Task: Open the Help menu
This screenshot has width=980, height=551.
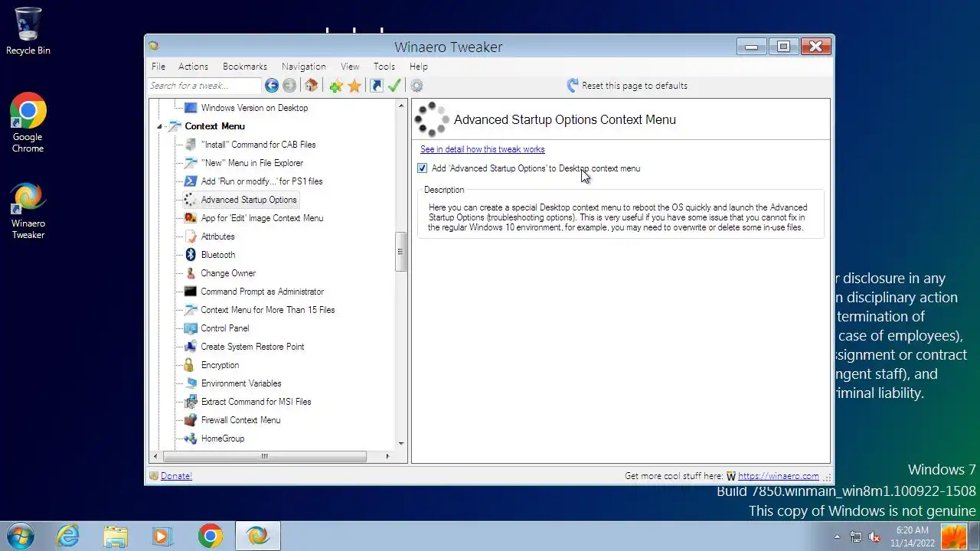Action: 418,67
